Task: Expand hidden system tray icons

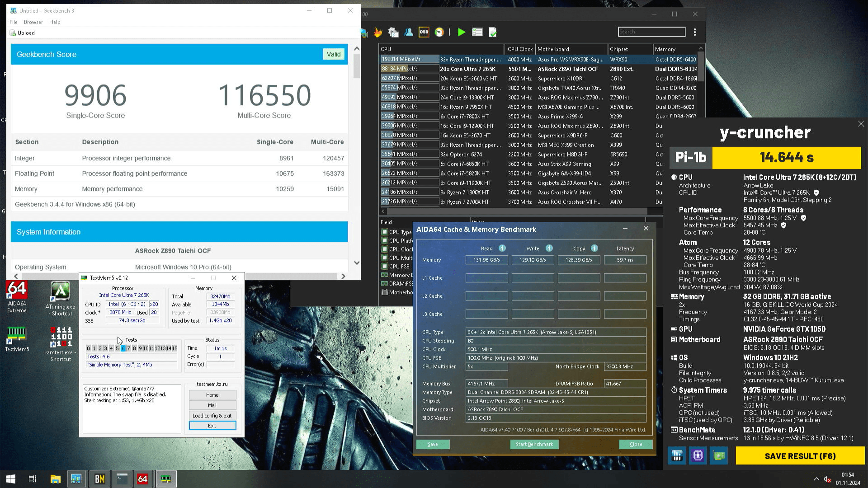Action: pos(816,479)
